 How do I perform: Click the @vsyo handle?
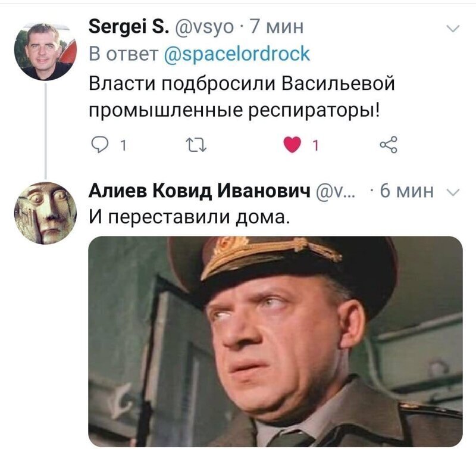(x=204, y=27)
